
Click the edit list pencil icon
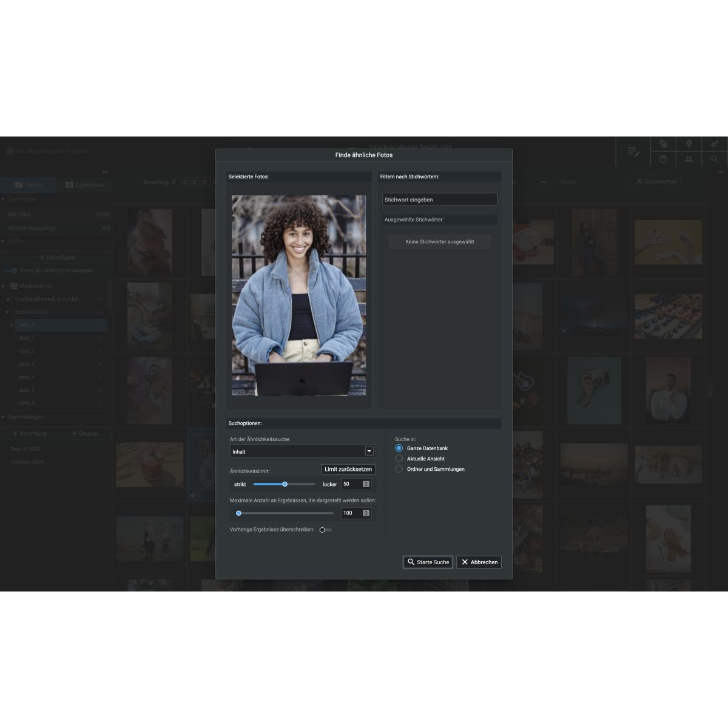[x=633, y=152]
